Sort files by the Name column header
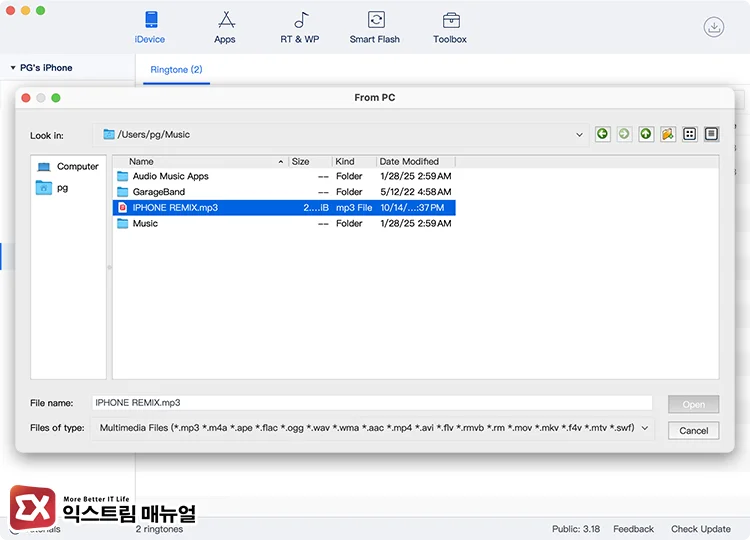750x540 pixels. (200, 161)
